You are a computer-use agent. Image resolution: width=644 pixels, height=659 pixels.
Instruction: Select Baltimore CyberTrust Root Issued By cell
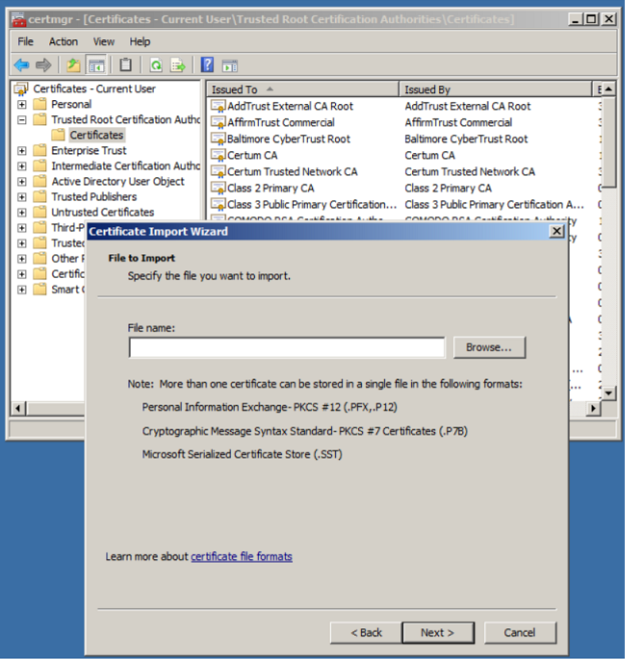pyautogui.click(x=466, y=139)
